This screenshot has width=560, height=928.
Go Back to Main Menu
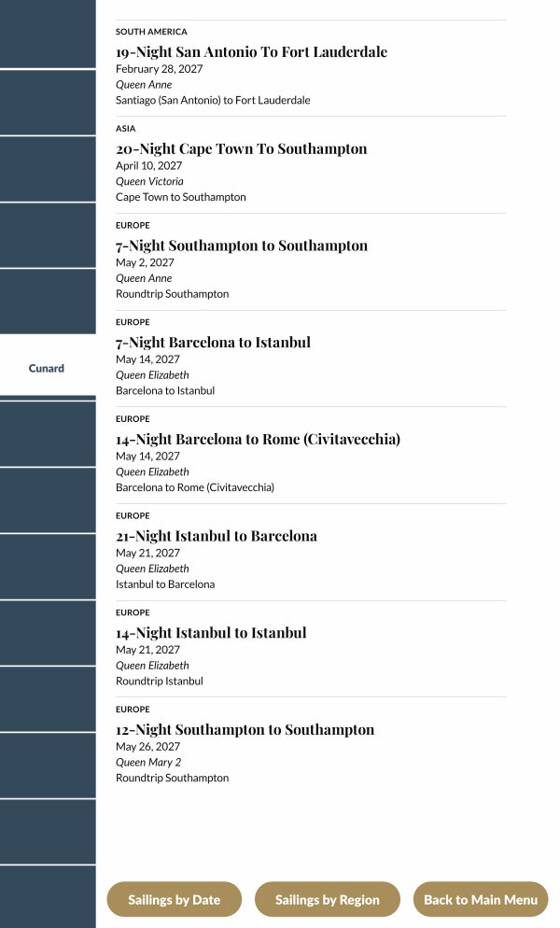tap(480, 900)
